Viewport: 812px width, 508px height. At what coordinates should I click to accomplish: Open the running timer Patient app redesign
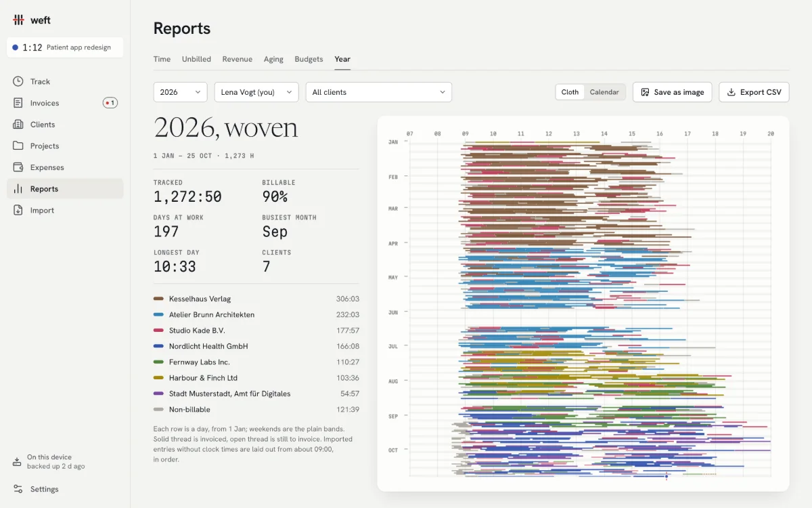[65, 47]
